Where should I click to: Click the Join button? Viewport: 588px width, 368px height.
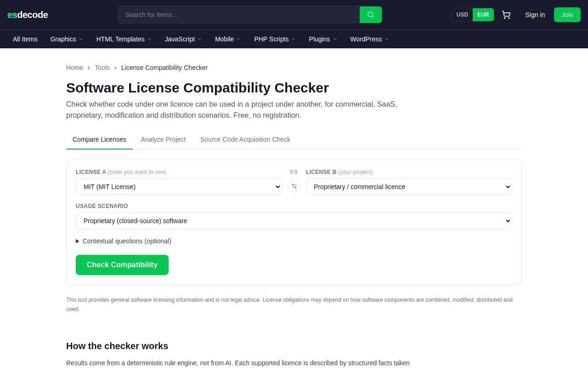pos(567,15)
